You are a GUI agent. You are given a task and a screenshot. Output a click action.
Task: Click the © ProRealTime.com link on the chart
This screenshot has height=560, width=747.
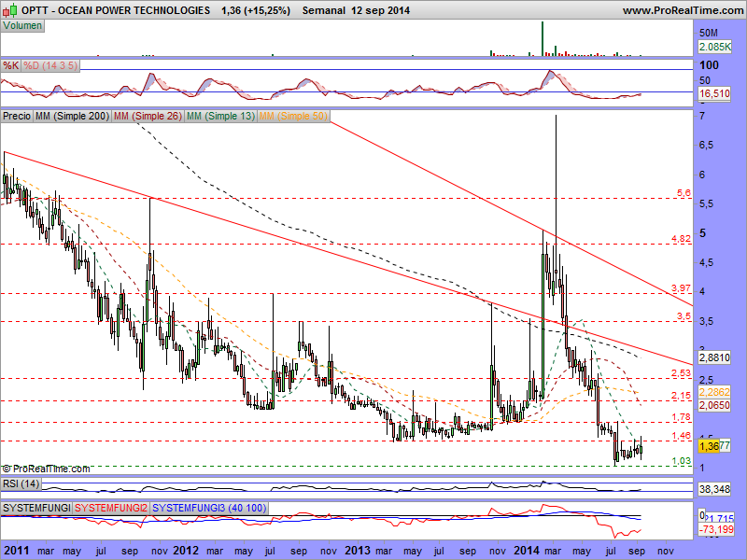[x=46, y=469]
